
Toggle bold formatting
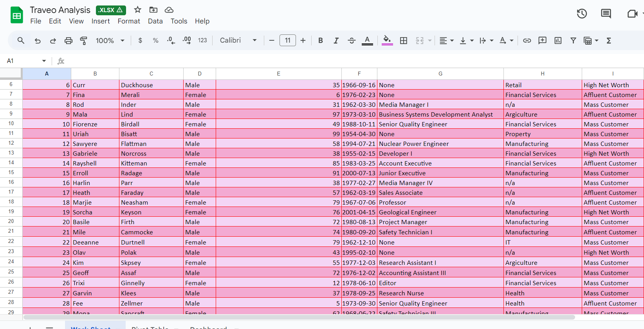(x=320, y=40)
